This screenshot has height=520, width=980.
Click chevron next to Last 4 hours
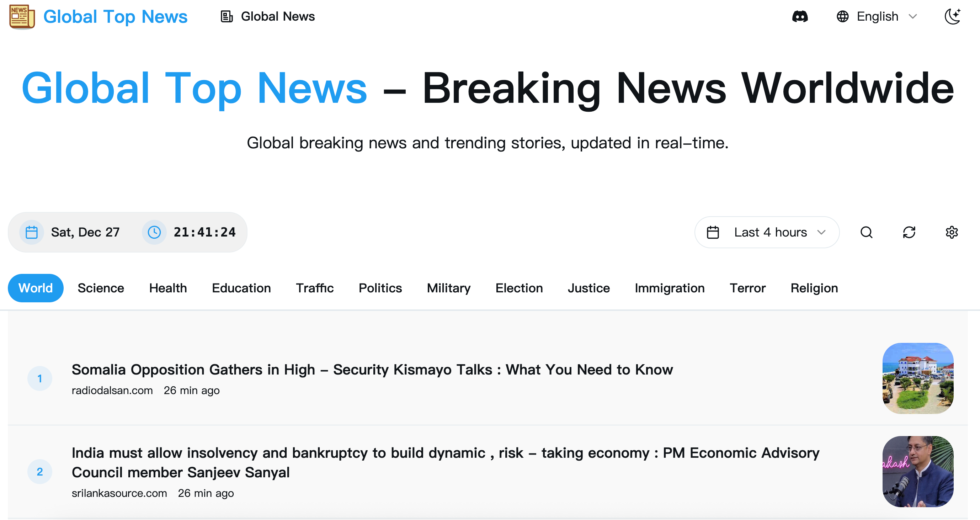coord(821,232)
